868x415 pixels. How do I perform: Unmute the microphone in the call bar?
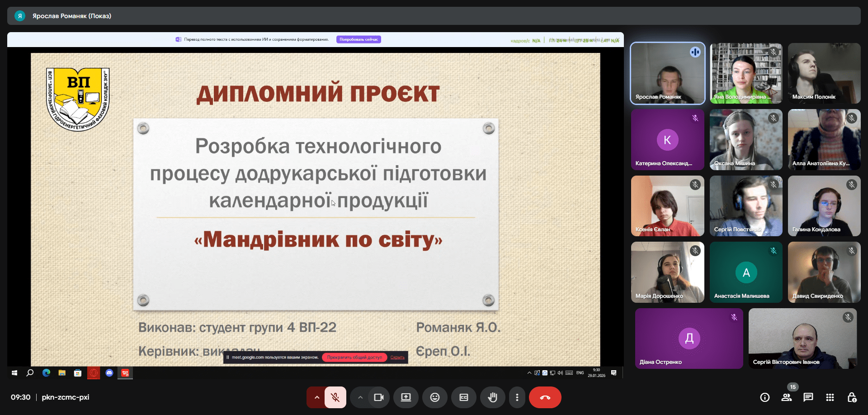click(x=335, y=397)
